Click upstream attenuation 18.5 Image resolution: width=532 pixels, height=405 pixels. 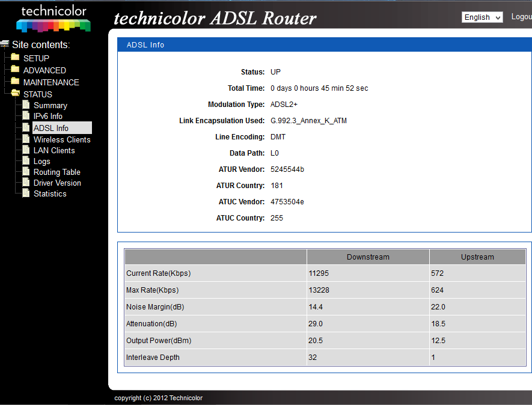click(x=438, y=324)
